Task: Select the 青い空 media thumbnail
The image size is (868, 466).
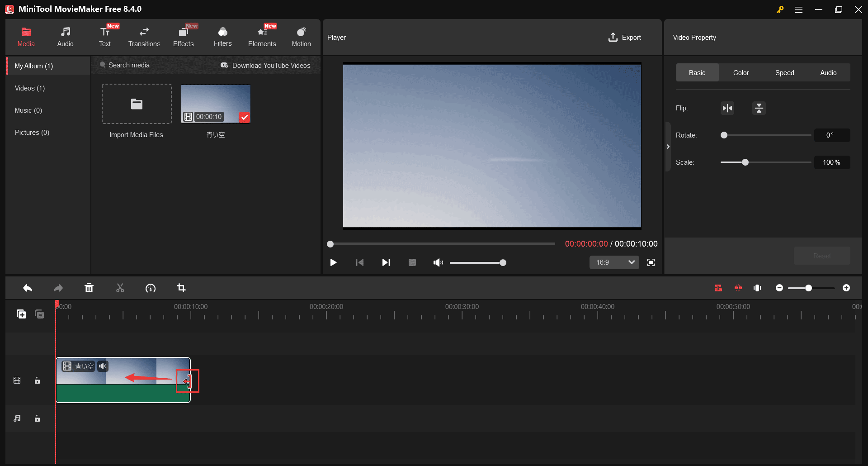Action: (216, 103)
